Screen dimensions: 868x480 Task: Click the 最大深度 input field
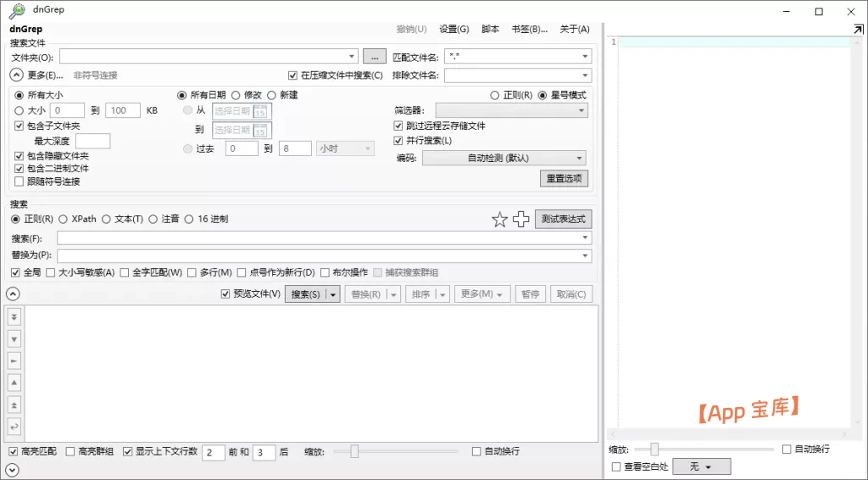pyautogui.click(x=93, y=141)
